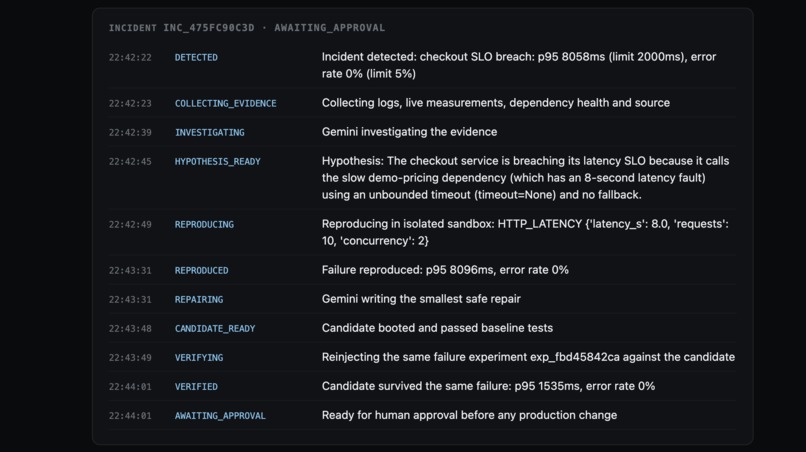Click the 22:42:49 timestamp

130,225
